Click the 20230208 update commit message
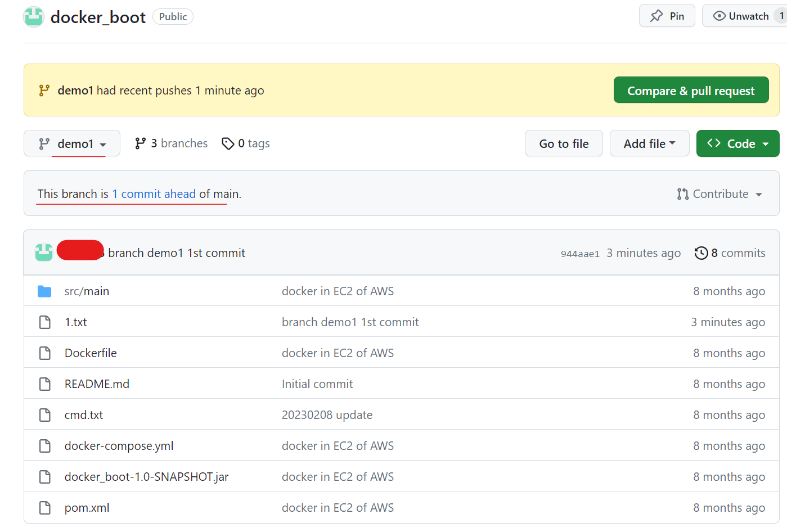 [x=327, y=415]
